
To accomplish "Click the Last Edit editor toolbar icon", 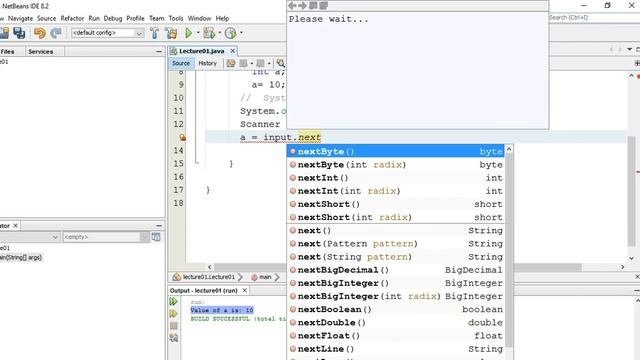I will pyautogui.click(x=231, y=63).
